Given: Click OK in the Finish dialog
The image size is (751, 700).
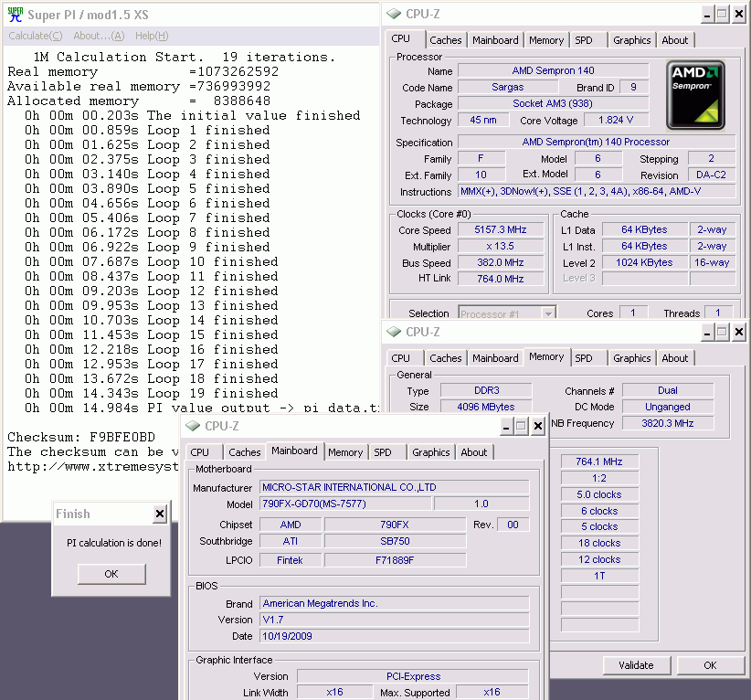Looking at the screenshot, I should (x=111, y=574).
